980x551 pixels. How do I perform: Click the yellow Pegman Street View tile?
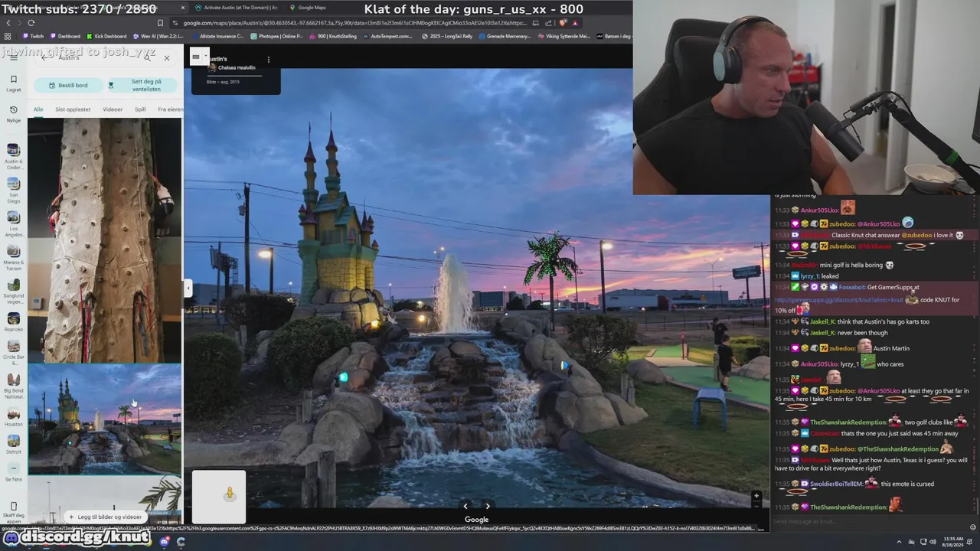pyautogui.click(x=219, y=496)
